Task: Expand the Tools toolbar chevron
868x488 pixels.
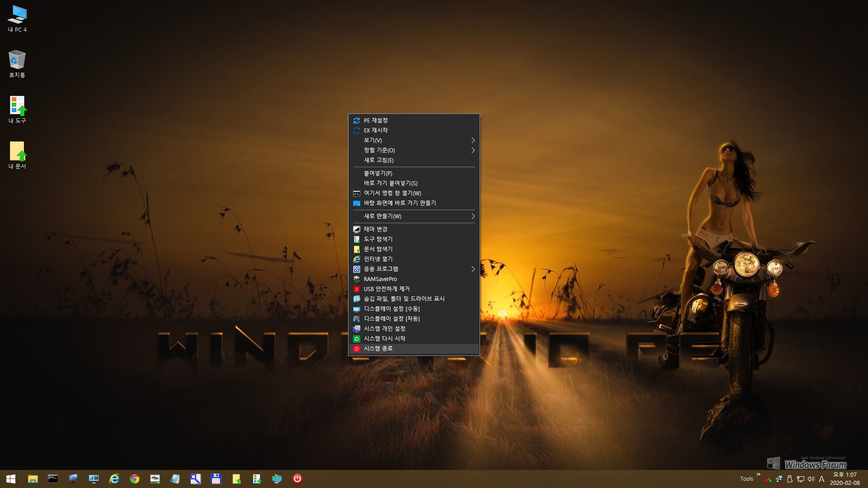Action: 758,474
